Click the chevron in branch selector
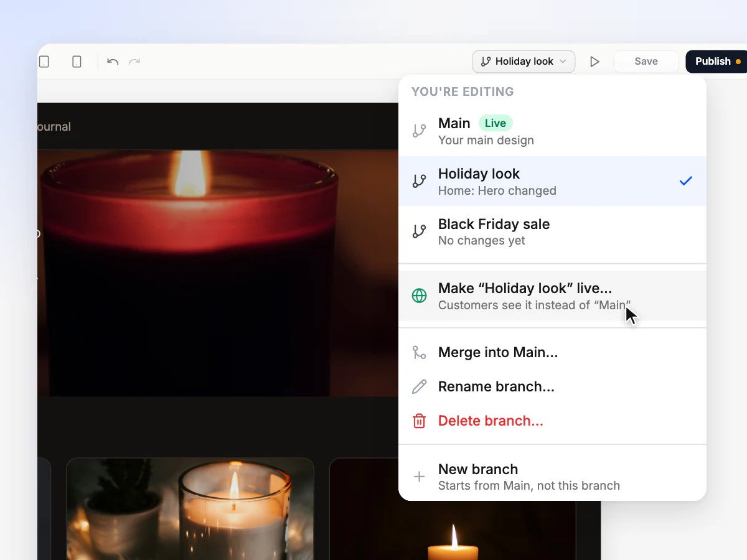This screenshot has width=747, height=560. (x=563, y=62)
